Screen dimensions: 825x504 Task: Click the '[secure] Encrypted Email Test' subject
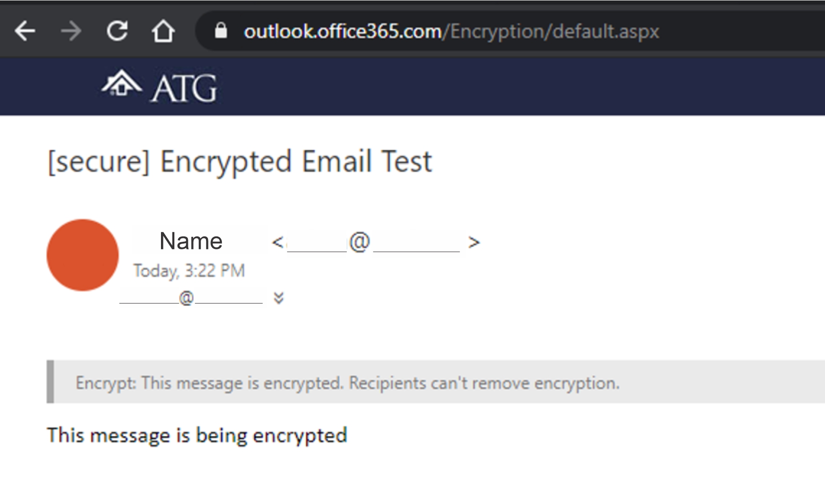240,161
